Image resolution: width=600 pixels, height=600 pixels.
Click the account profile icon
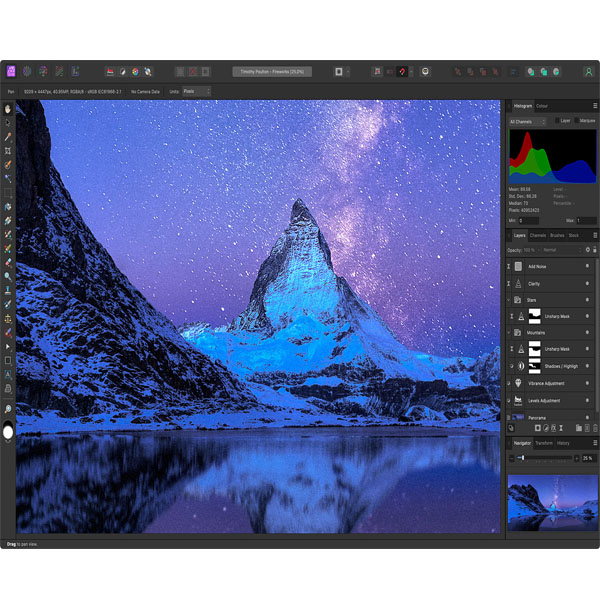[588, 72]
